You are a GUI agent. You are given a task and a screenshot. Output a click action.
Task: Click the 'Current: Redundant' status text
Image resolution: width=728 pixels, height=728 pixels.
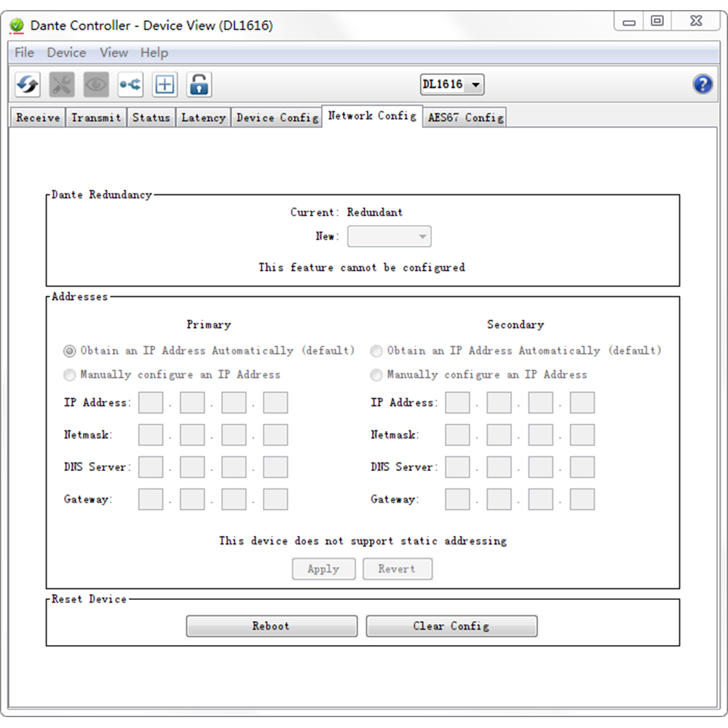coord(347,212)
